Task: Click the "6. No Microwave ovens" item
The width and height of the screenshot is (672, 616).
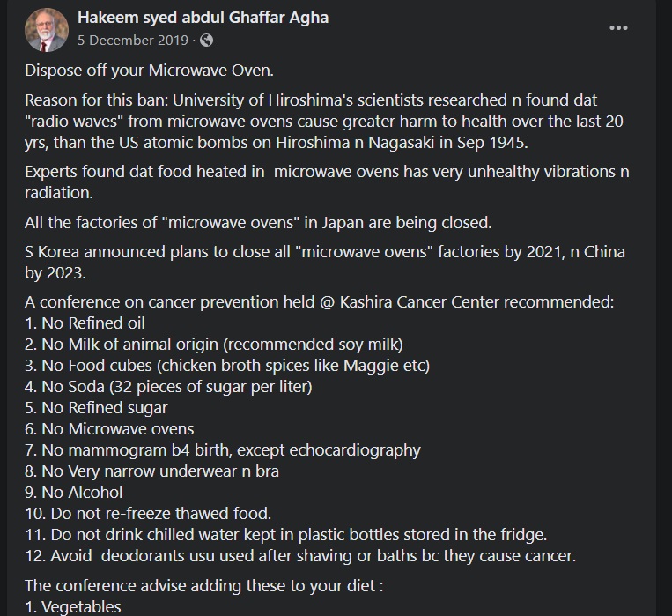Action: pyautogui.click(x=109, y=429)
